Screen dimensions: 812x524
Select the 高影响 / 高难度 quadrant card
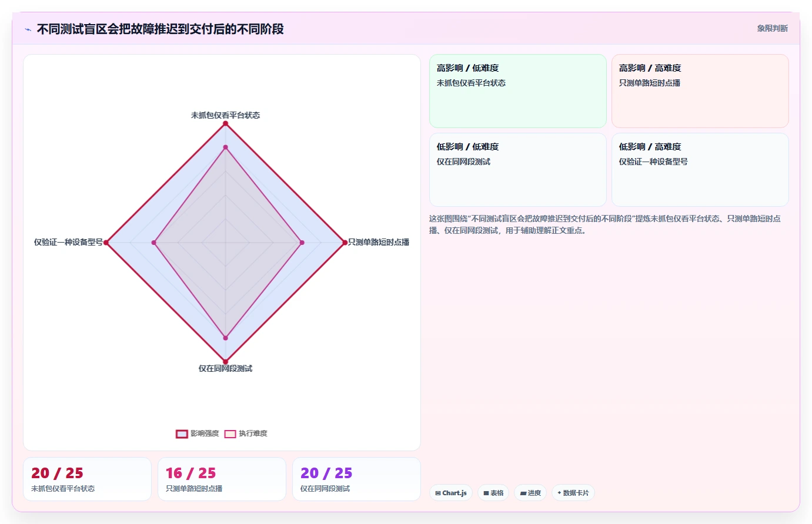click(x=700, y=91)
